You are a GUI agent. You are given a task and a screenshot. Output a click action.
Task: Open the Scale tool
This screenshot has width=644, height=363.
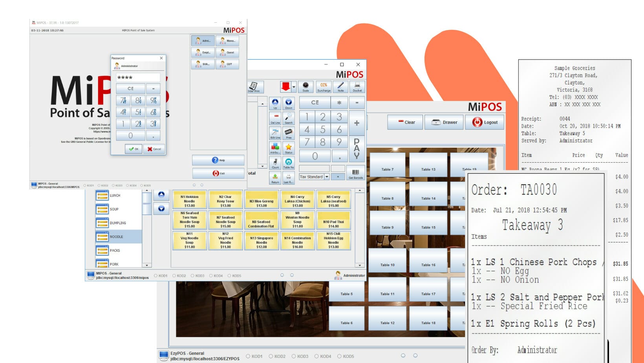306,87
